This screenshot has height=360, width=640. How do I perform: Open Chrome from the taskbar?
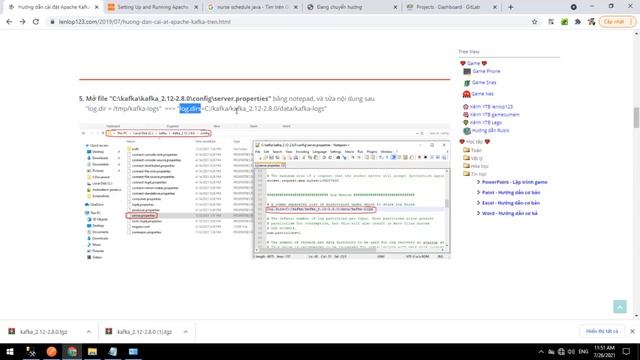click(x=72, y=351)
